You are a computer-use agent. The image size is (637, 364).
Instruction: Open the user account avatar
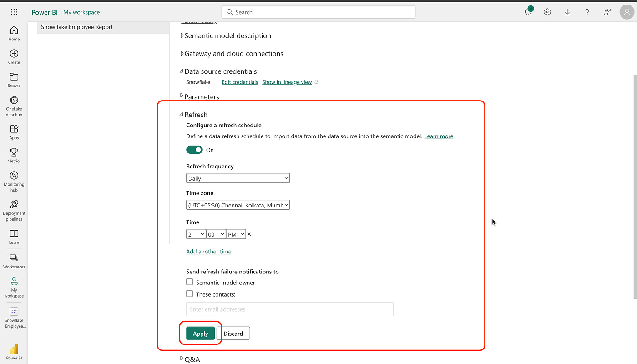point(627,12)
